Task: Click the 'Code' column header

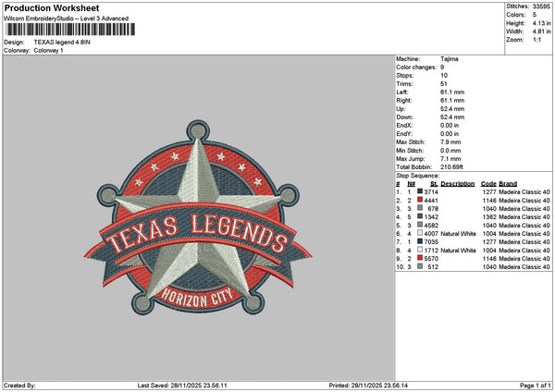Action: 488,184
